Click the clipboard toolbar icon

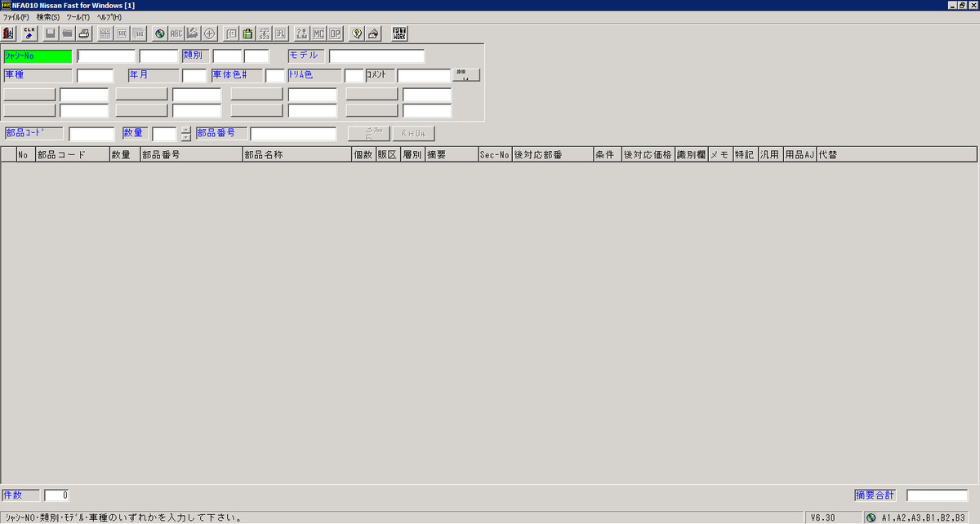point(247,33)
